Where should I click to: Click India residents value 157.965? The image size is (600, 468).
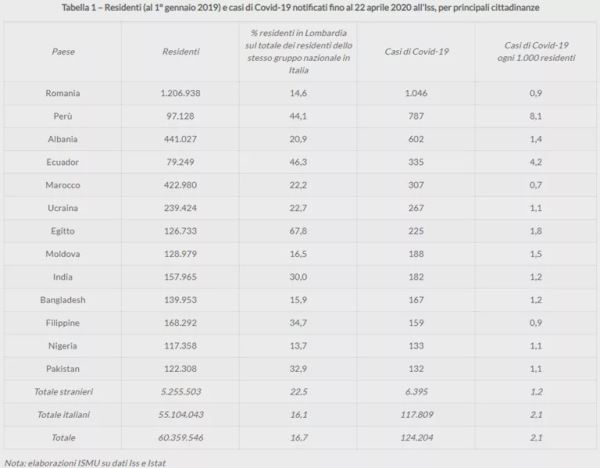180,277
